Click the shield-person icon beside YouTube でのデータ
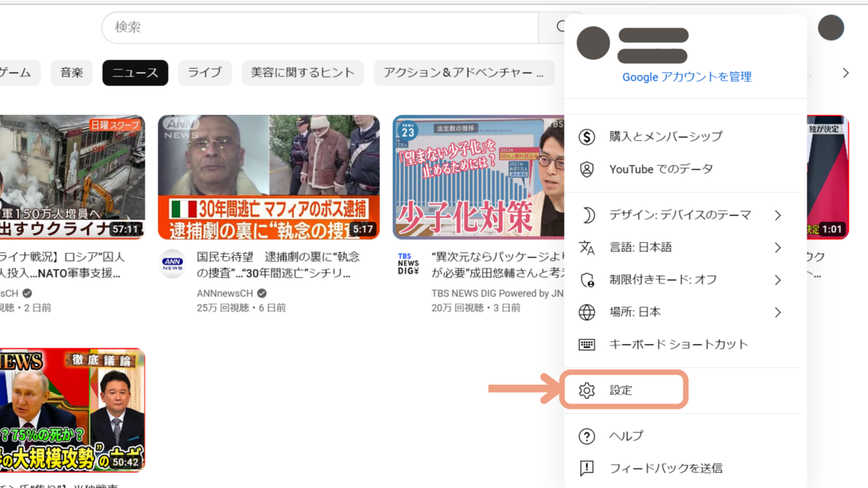 point(587,168)
